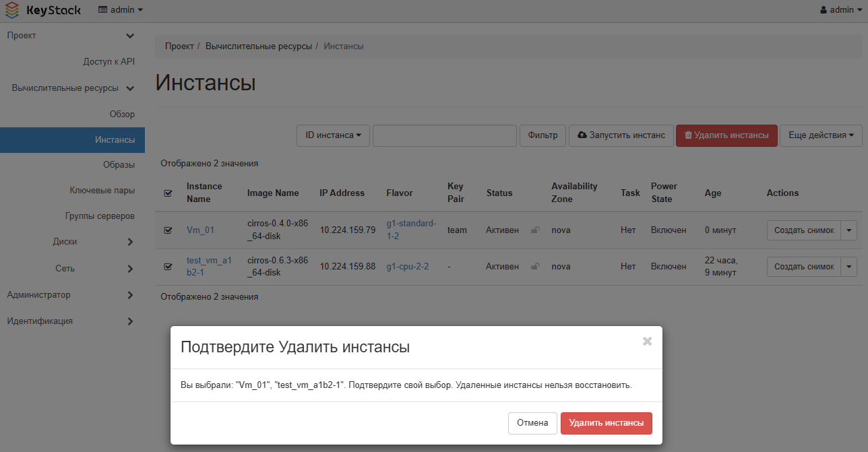This screenshot has height=452, width=868.
Task: Click the padlock icon in test_vm_a1b2-1 row
Action: (x=535, y=265)
